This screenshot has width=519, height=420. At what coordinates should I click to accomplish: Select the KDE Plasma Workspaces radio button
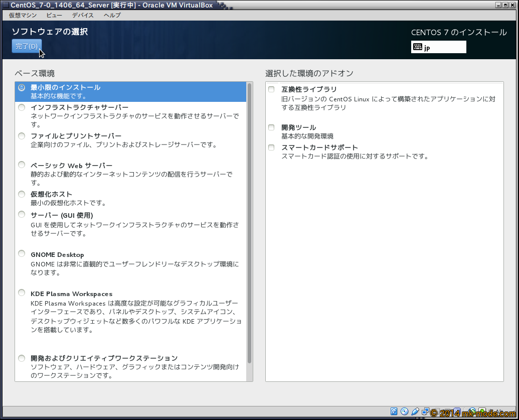click(22, 293)
